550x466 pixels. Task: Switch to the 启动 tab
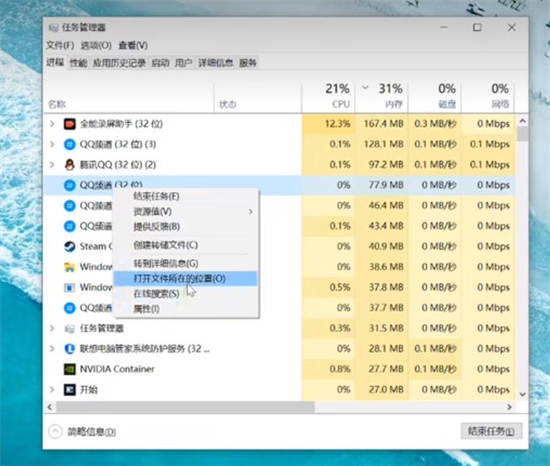coord(160,63)
